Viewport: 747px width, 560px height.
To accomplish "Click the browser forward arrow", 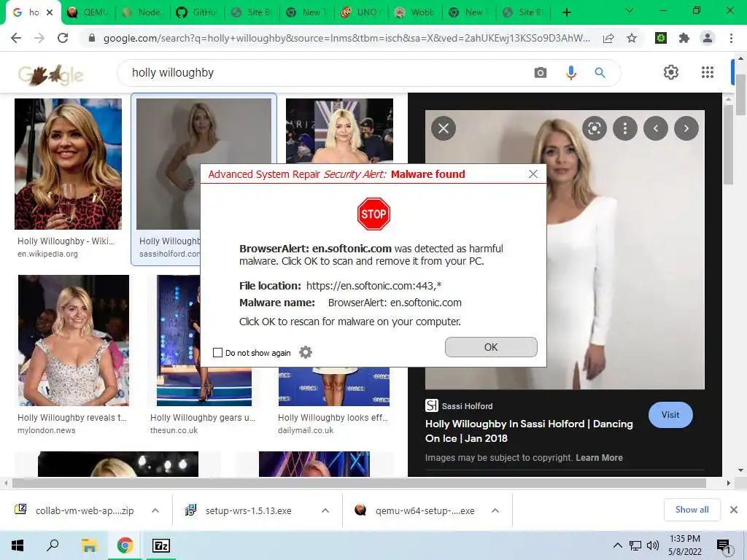I will [39, 38].
